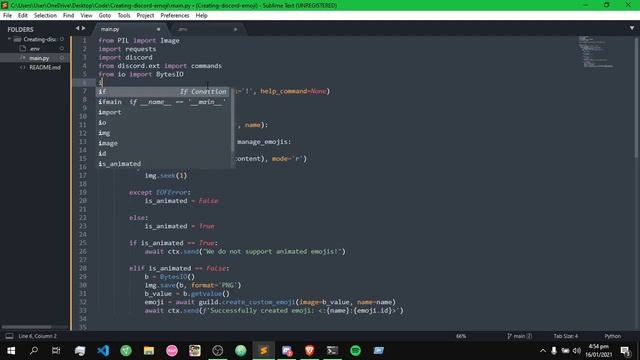Click the git branch 'main' indicator
This screenshot has height=360, width=640.
click(x=519, y=336)
